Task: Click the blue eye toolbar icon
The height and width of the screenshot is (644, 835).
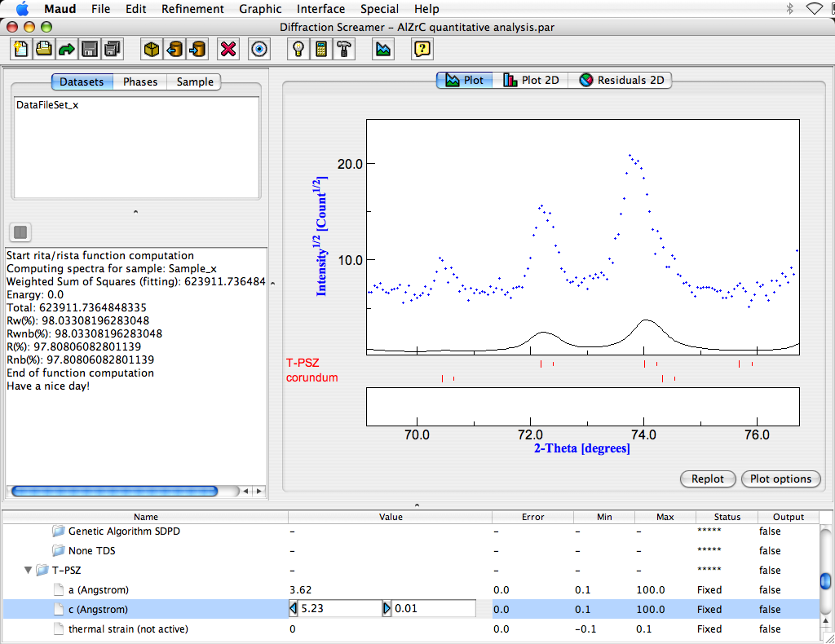Action: pos(260,49)
